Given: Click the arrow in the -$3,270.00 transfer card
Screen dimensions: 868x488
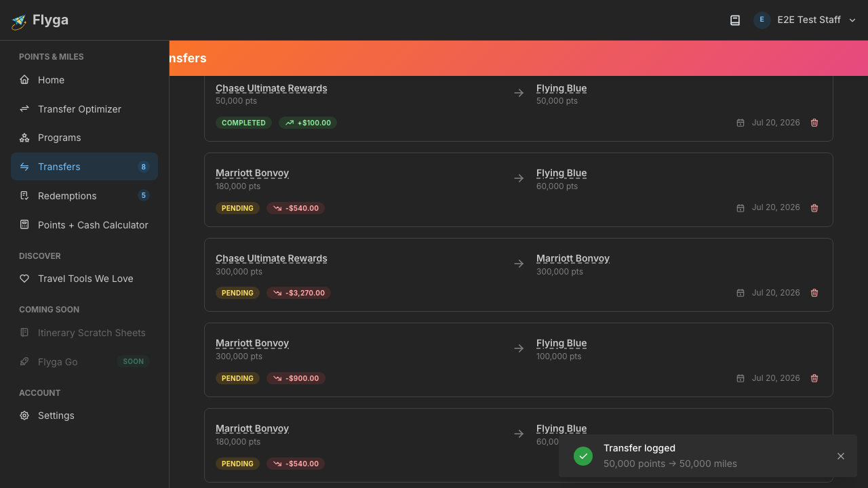Looking at the screenshot, I should click(519, 264).
